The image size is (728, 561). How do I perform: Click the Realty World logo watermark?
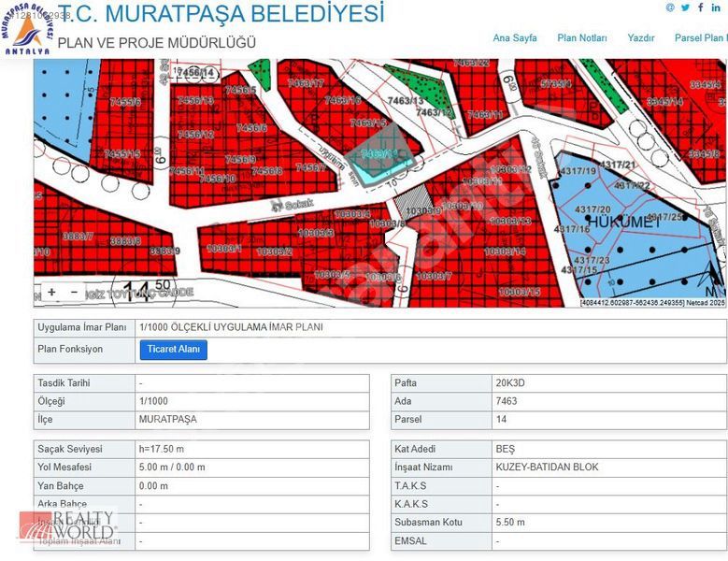pyautogui.click(x=68, y=526)
